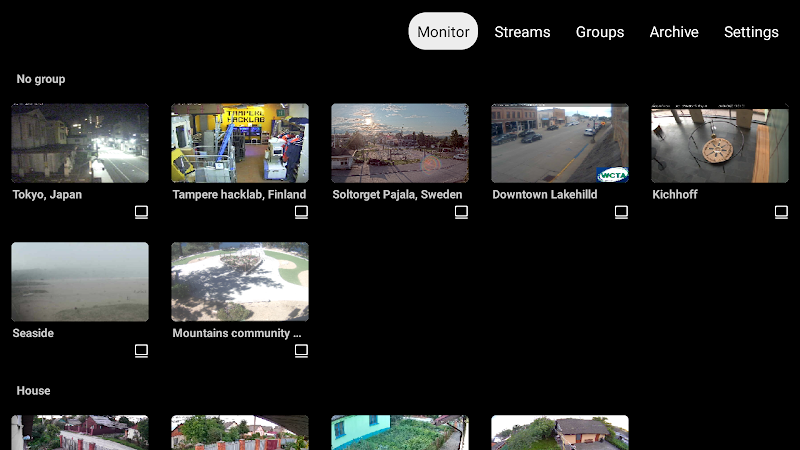This screenshot has width=800, height=450.
Task: Open the Archive tab
Action: (674, 32)
